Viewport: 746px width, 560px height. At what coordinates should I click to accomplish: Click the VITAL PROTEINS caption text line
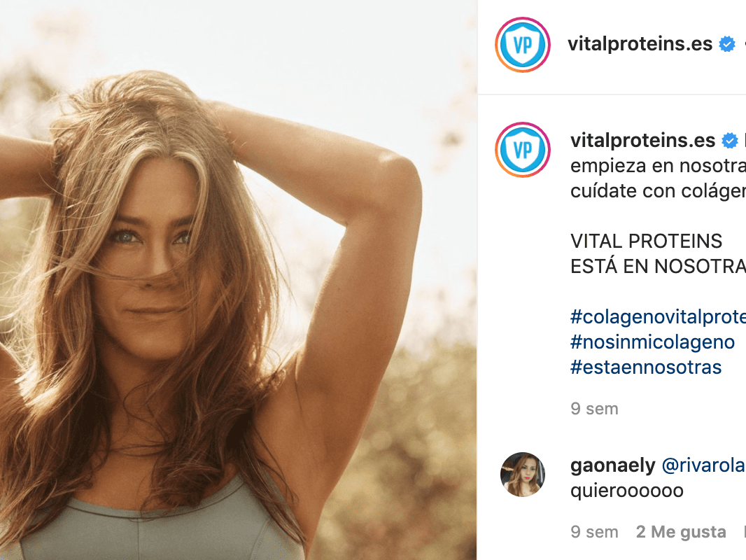pos(646,241)
